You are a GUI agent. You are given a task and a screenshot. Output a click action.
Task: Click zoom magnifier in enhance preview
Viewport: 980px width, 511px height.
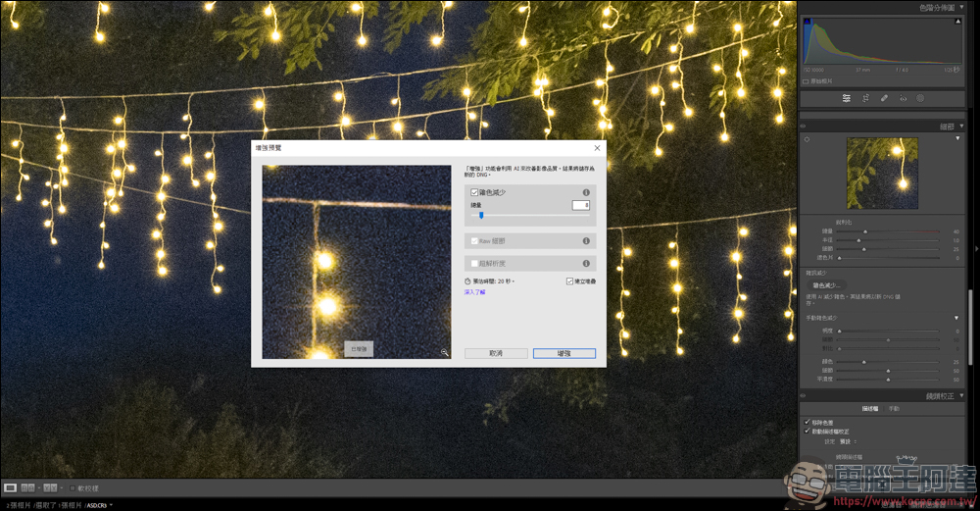coord(444,353)
